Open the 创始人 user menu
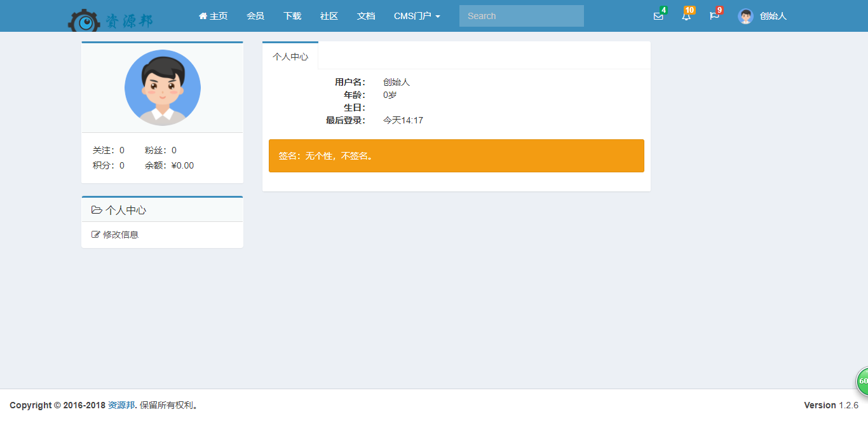The image size is (868, 421). pyautogui.click(x=763, y=16)
